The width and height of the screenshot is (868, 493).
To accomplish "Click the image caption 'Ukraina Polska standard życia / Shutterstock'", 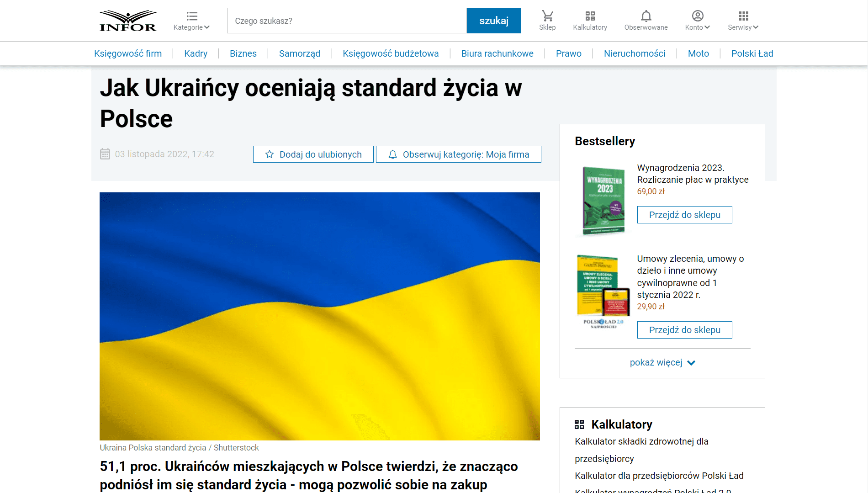I will click(179, 448).
